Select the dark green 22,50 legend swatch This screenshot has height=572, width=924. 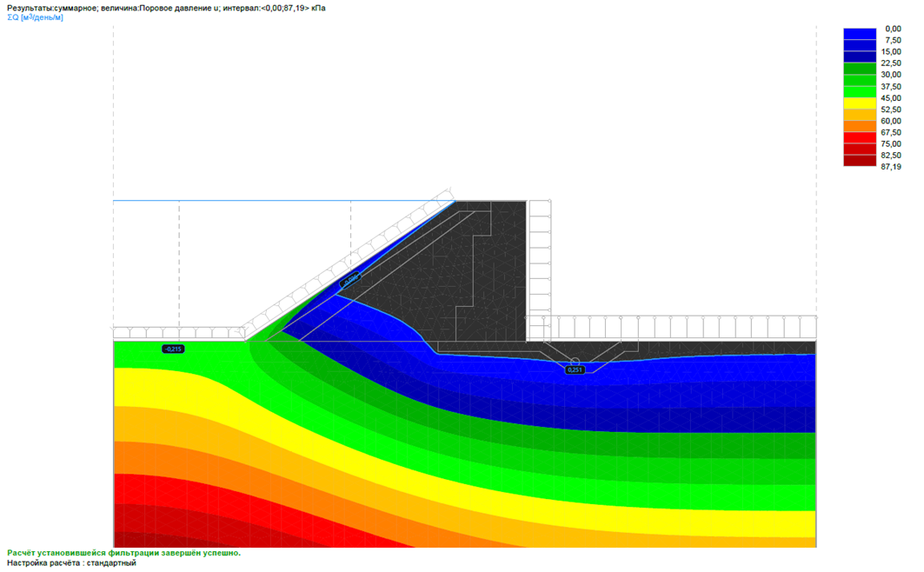coord(860,69)
